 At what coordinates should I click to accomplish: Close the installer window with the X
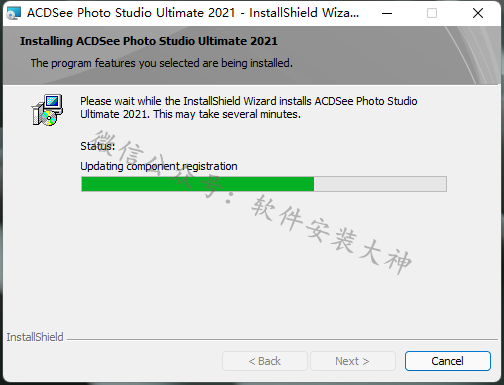[478, 13]
